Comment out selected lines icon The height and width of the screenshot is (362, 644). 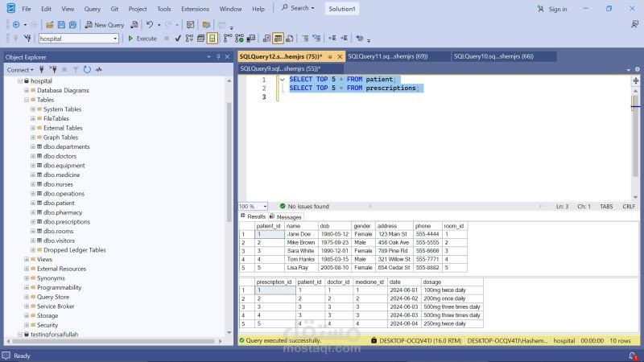click(305, 39)
